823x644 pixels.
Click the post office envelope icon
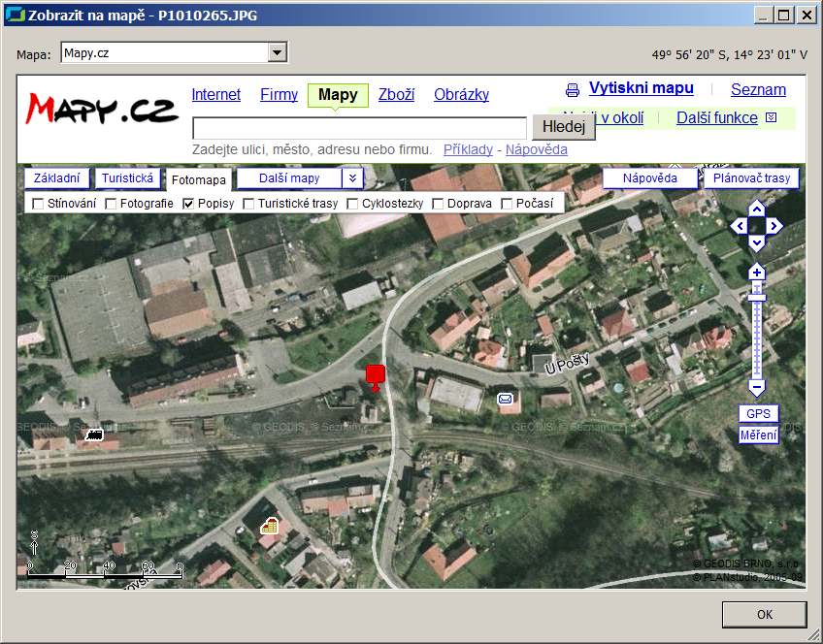coord(505,399)
